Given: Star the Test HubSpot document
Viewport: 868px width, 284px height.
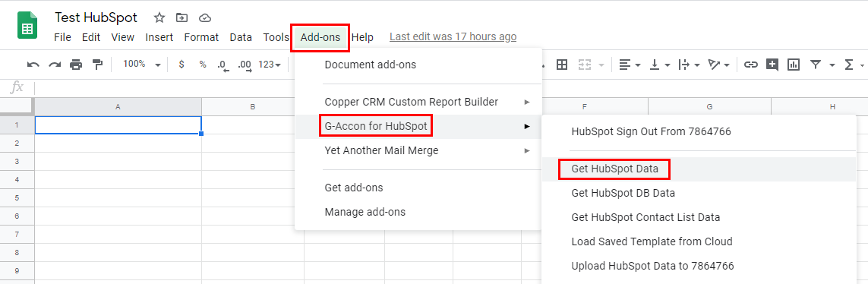Looking at the screenshot, I should 159,17.
